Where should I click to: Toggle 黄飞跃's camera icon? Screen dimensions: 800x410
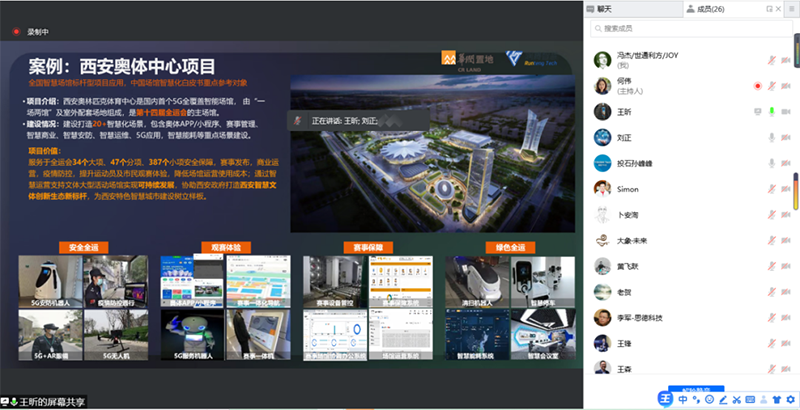[786, 266]
